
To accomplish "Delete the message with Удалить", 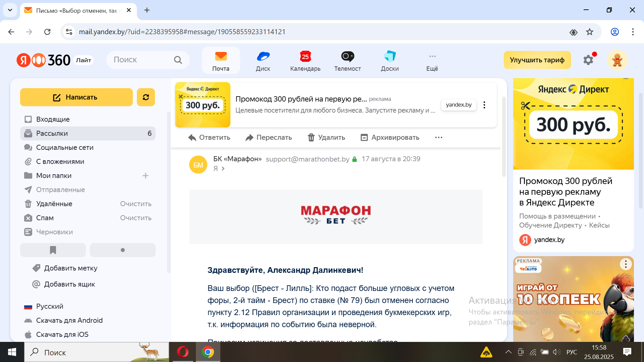I will tap(326, 137).
